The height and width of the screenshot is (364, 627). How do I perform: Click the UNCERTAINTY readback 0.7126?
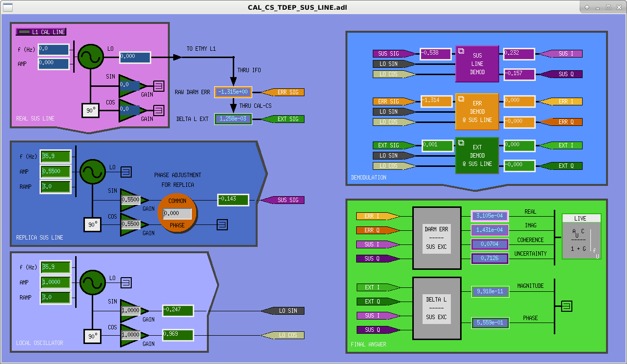pyautogui.click(x=490, y=259)
